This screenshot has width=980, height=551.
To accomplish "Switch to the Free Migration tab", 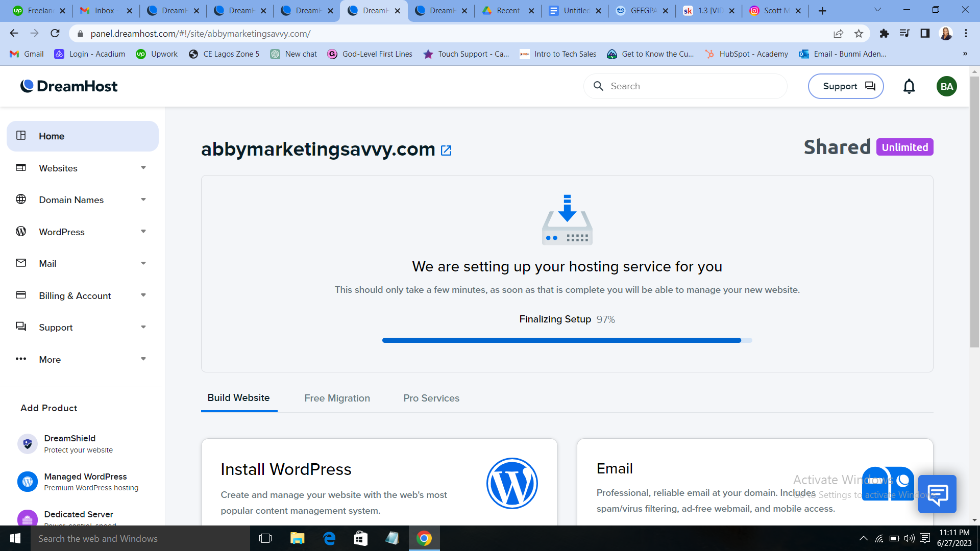I will 337,398.
